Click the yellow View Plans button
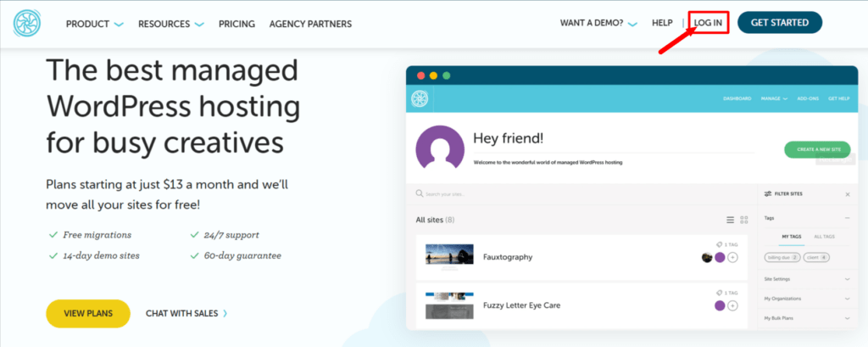The image size is (868, 347). 88,314
